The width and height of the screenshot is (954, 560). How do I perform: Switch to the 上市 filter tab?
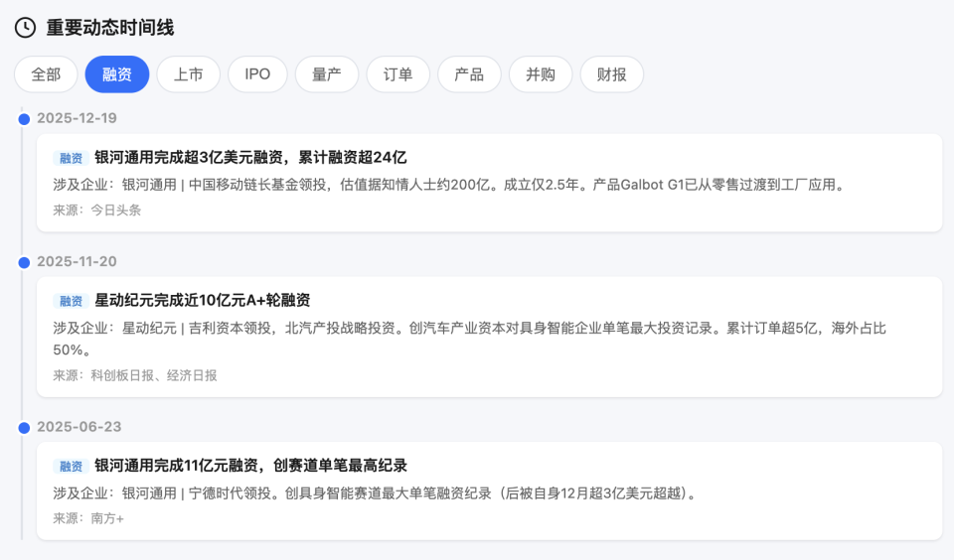(189, 74)
